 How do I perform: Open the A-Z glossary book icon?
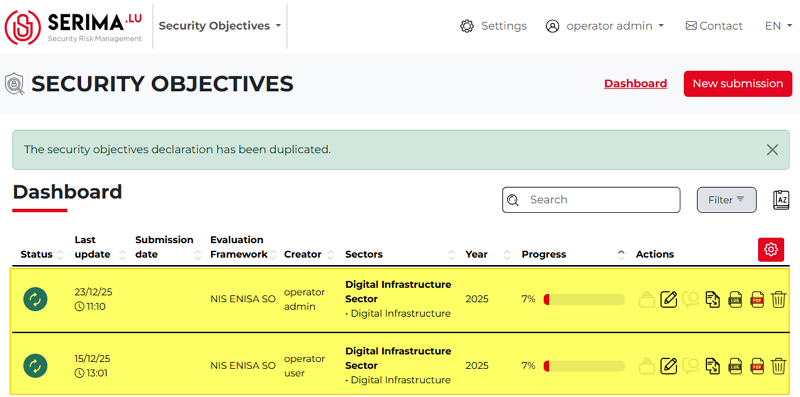pos(781,200)
